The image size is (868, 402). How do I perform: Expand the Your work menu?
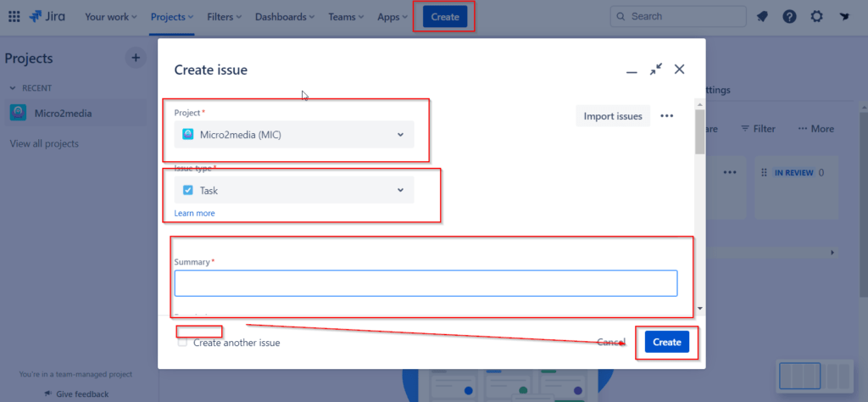[111, 17]
